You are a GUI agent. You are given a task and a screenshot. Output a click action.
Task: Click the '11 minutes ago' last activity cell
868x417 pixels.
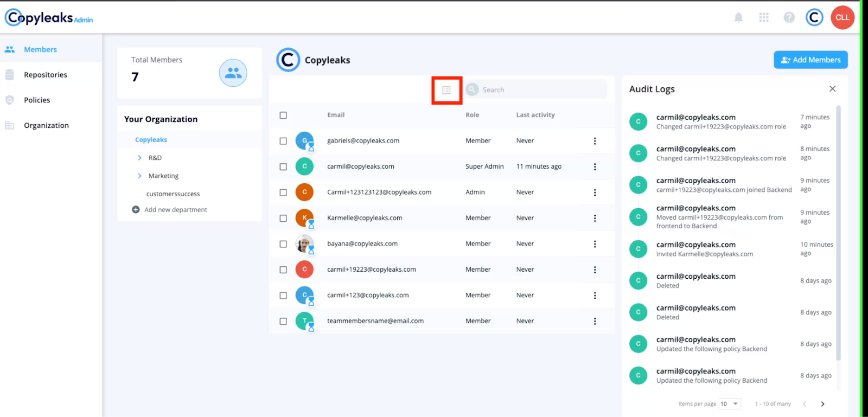pyautogui.click(x=539, y=166)
